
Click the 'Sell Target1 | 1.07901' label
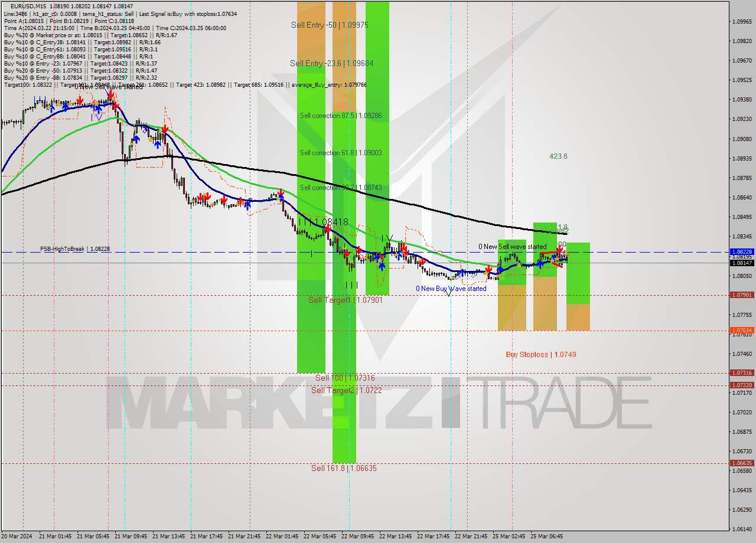[x=346, y=300]
